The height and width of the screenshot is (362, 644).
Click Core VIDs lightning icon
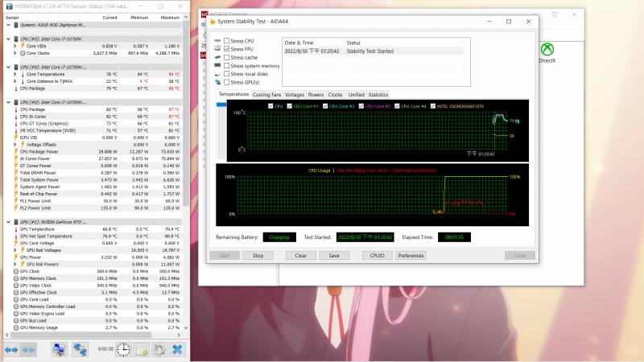click(23, 46)
